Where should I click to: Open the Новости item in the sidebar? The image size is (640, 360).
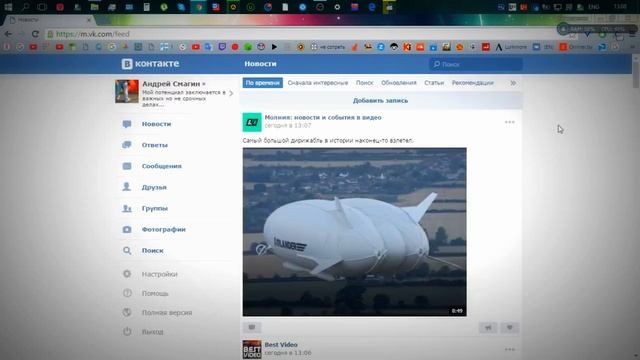156,124
